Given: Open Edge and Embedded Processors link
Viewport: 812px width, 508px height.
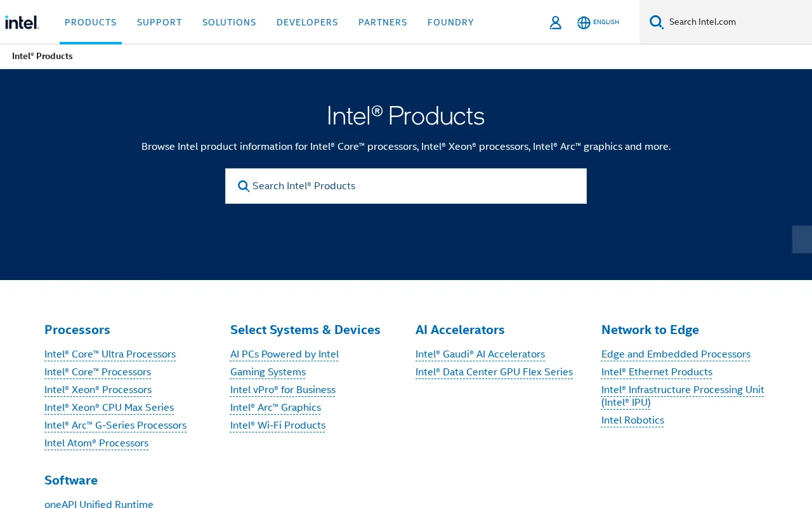Looking at the screenshot, I should pyautogui.click(x=676, y=354).
